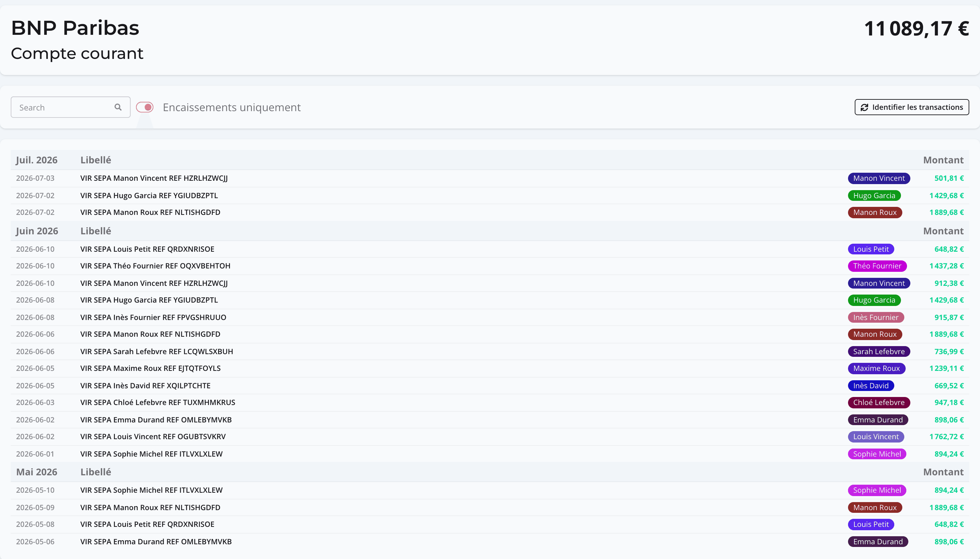This screenshot has height=559, width=980.
Task: Click amount 1 762,72 €
Action: coord(947,437)
